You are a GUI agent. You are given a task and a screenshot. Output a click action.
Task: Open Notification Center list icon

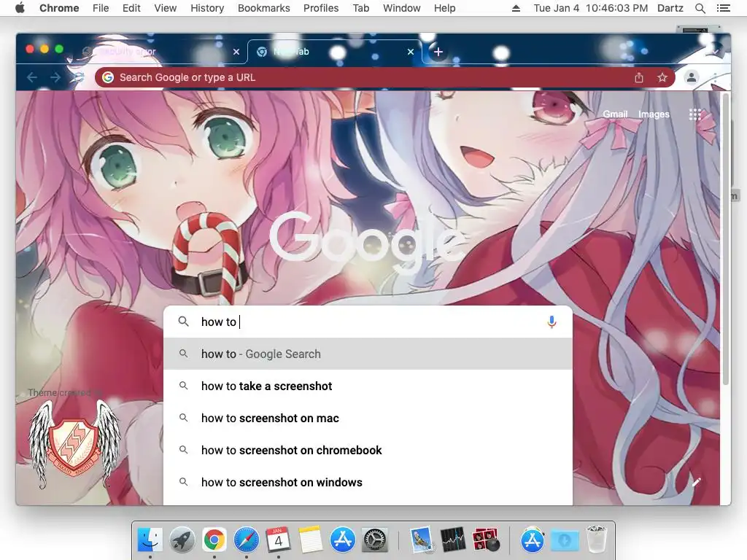pyautogui.click(x=723, y=8)
